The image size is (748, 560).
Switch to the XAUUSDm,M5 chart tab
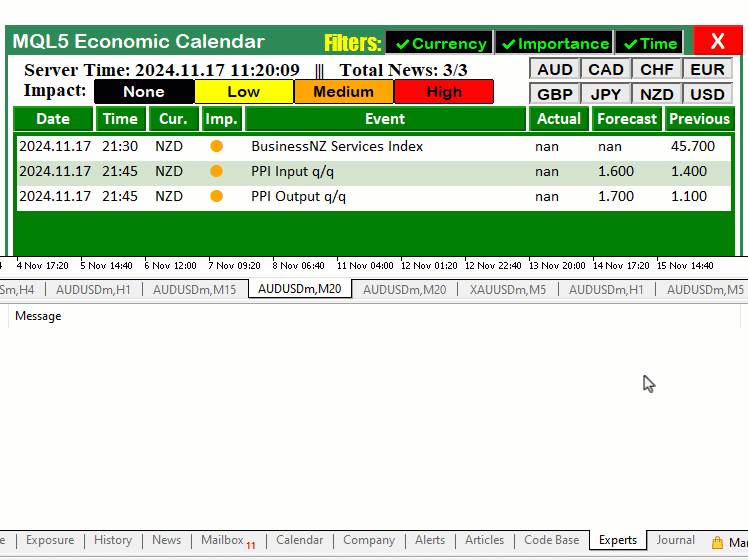(x=508, y=290)
